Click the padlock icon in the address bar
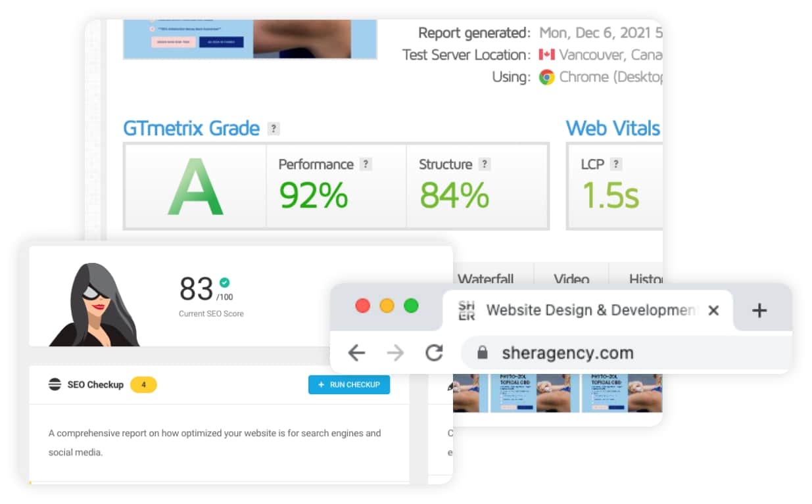This screenshot has height=504, width=812. (x=483, y=354)
